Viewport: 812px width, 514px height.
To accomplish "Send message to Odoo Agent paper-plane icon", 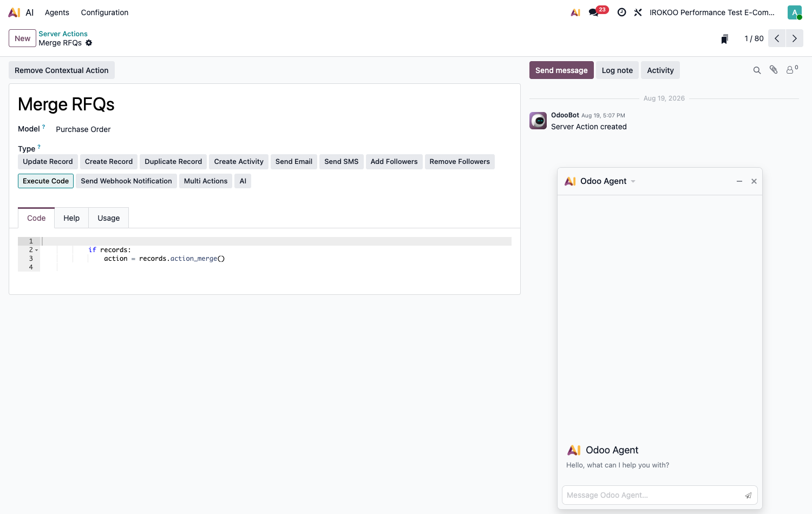I will (x=748, y=495).
